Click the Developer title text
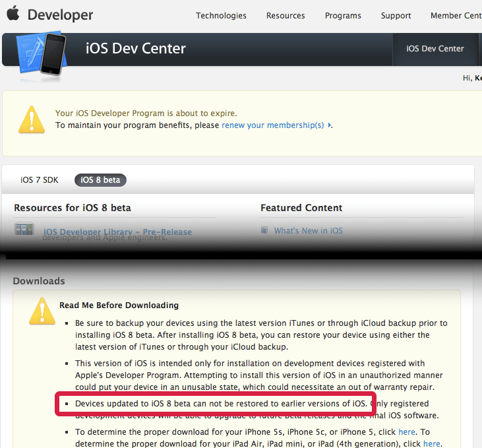This screenshot has height=448, width=482. 60,15
